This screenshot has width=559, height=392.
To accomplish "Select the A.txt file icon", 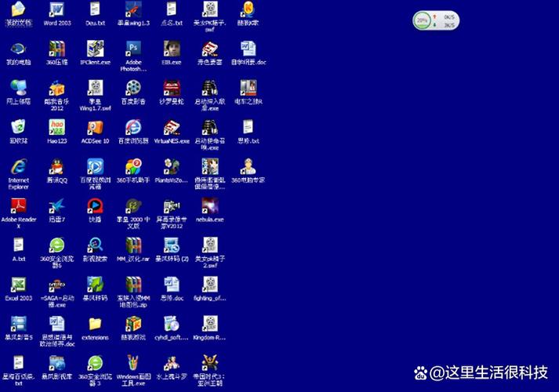I will tap(19, 245).
